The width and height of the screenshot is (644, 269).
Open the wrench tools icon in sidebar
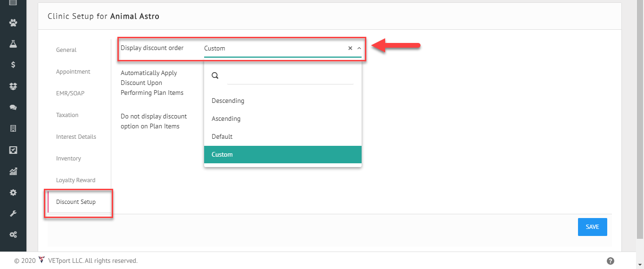pos(13,213)
